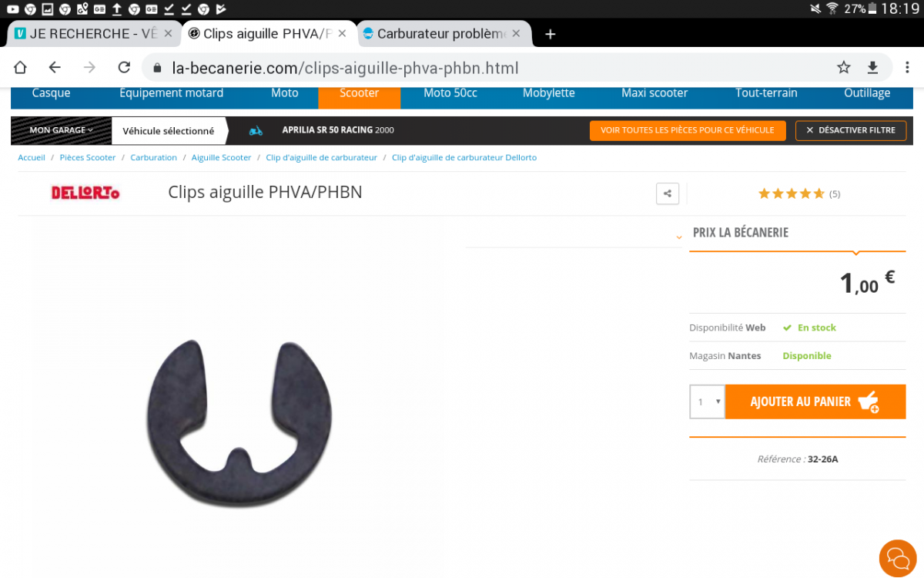Image resolution: width=924 pixels, height=578 pixels.
Task: Open the Casque menu
Action: (x=51, y=92)
